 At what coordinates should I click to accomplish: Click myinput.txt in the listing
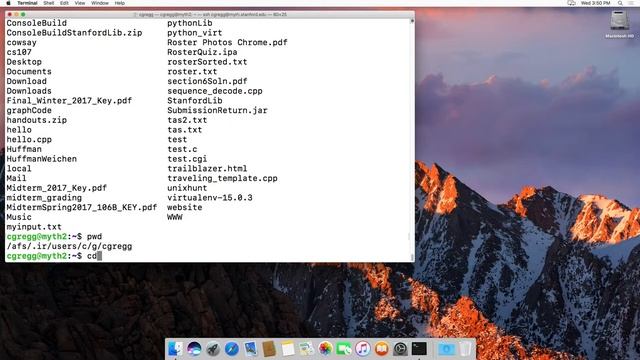tap(34, 227)
